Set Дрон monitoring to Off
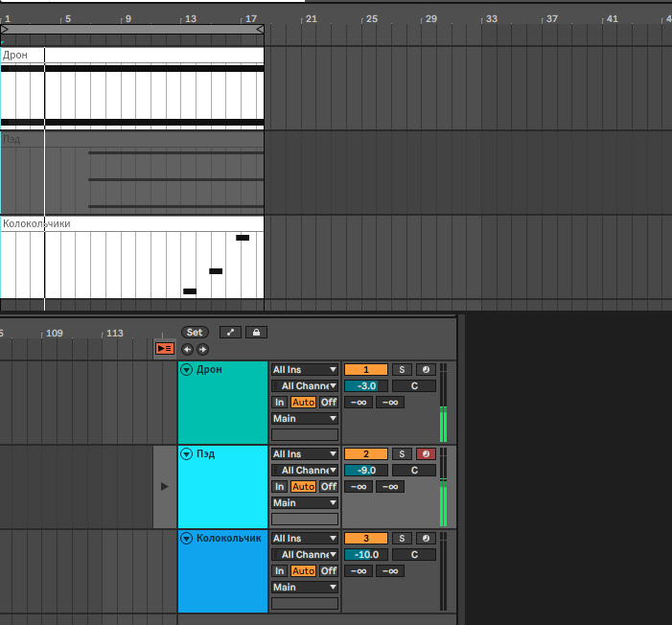Screen dimensions: 672x625 pos(329,402)
